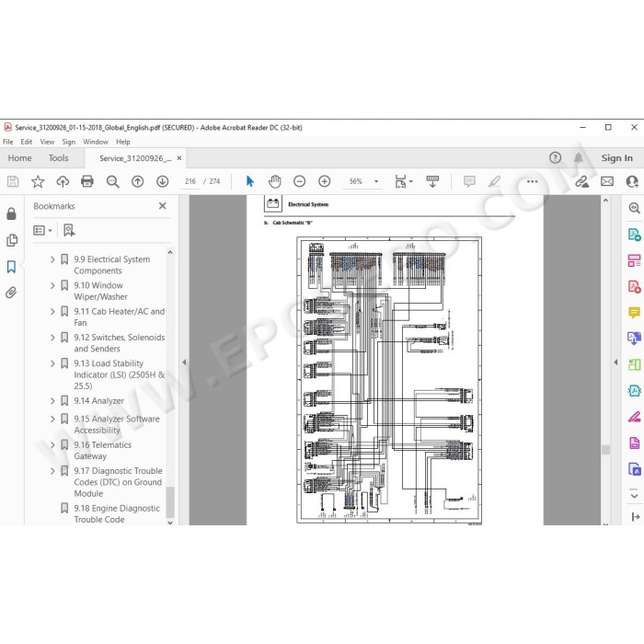
Task: Open the File menu
Action: click(7, 142)
